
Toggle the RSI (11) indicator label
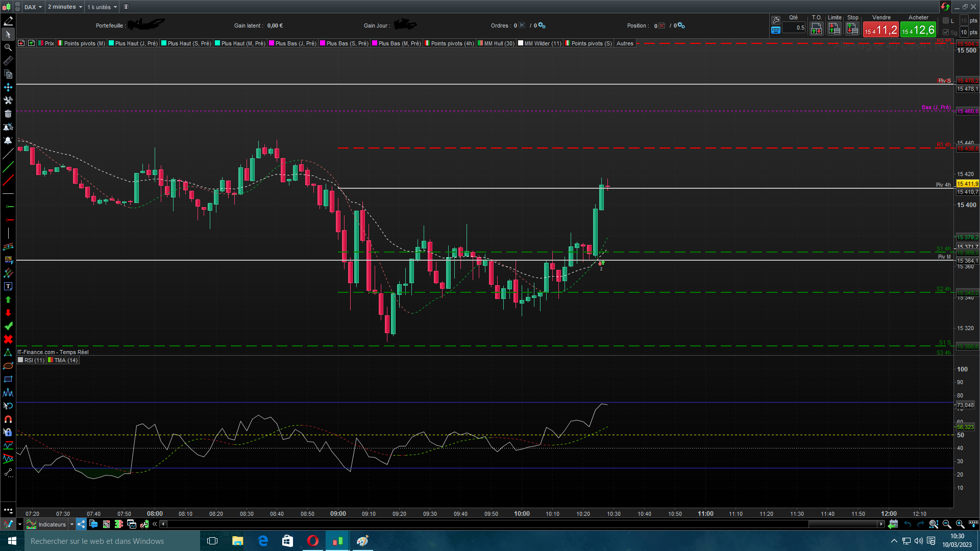tap(34, 360)
